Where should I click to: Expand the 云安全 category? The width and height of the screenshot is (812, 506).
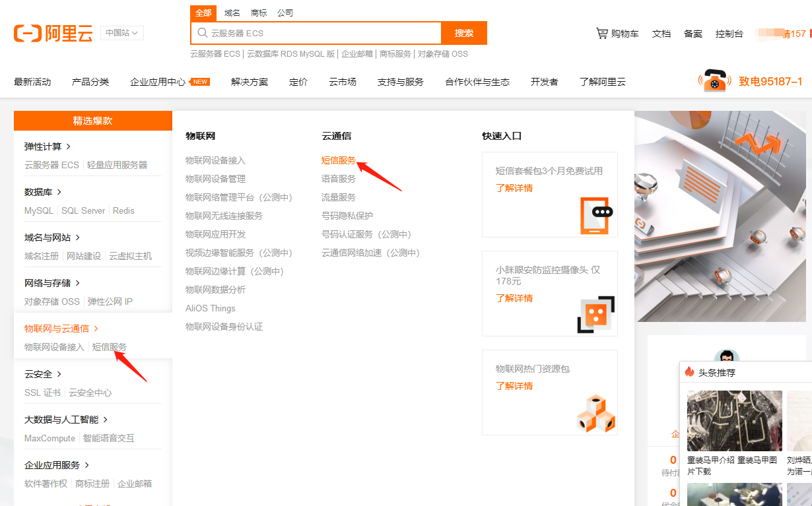click(43, 374)
